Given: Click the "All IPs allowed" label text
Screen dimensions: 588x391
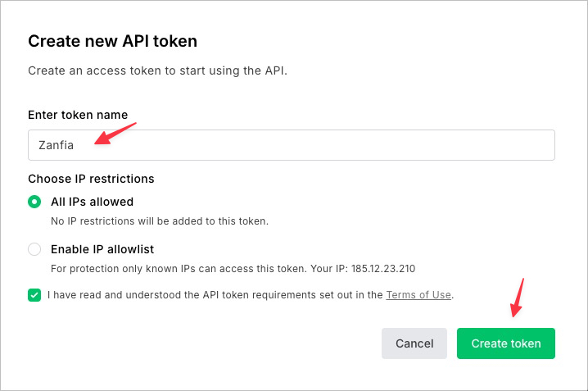Looking at the screenshot, I should coord(92,202).
